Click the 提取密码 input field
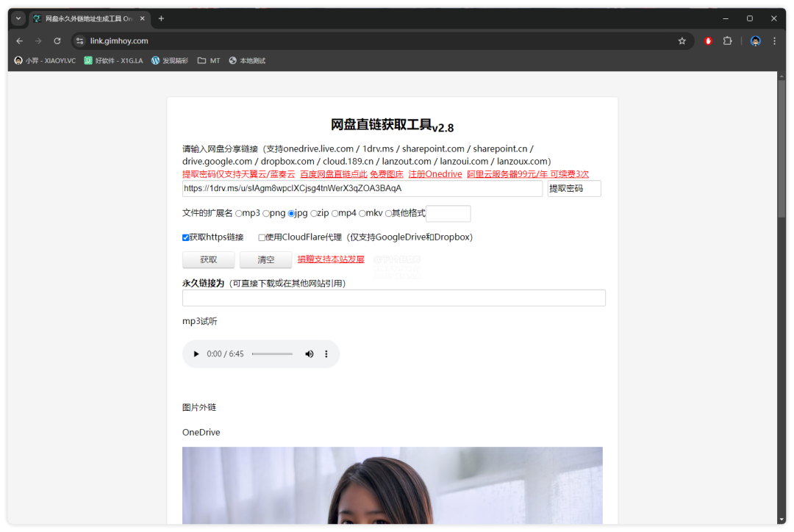 (x=573, y=188)
